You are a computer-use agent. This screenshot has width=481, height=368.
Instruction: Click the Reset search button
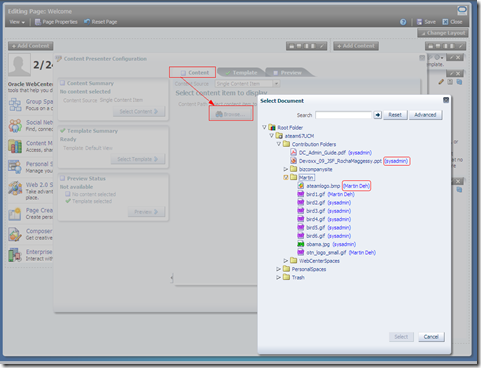[x=395, y=115]
